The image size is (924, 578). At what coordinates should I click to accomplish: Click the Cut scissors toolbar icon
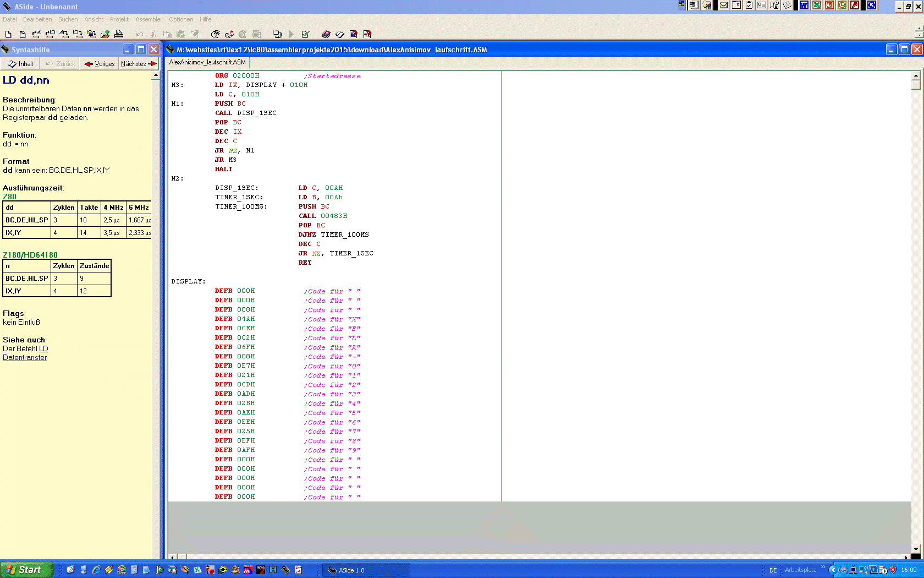[153, 34]
